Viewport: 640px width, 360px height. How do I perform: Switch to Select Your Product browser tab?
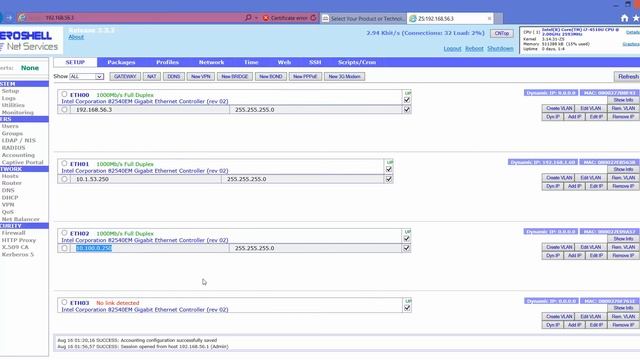[x=364, y=18]
